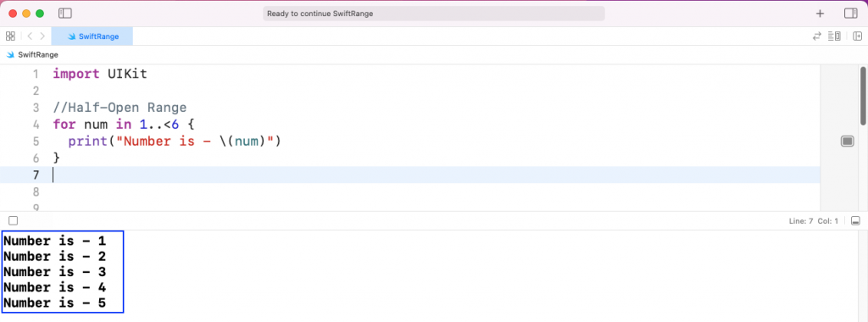The height and width of the screenshot is (322, 868).
Task: Go forward with the right chevron
Action: pos(42,36)
